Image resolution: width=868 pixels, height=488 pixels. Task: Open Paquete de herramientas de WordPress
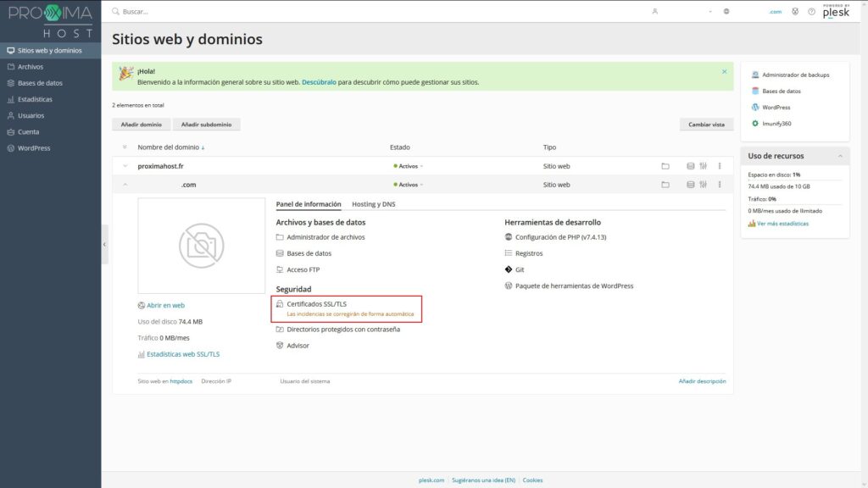tap(574, 286)
